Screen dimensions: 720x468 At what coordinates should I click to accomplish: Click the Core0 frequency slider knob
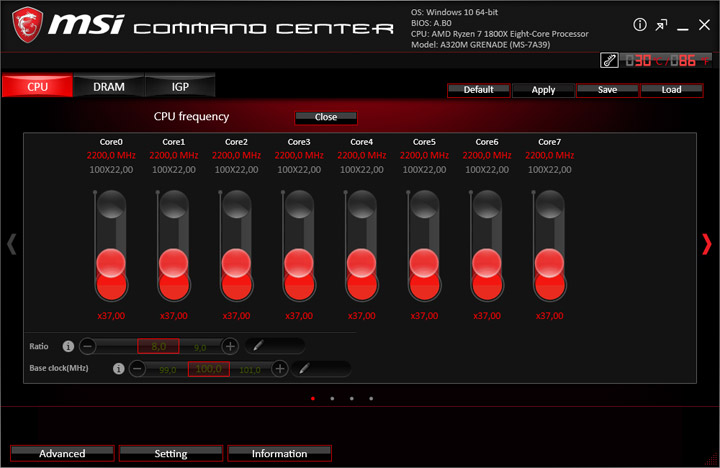coord(111,263)
